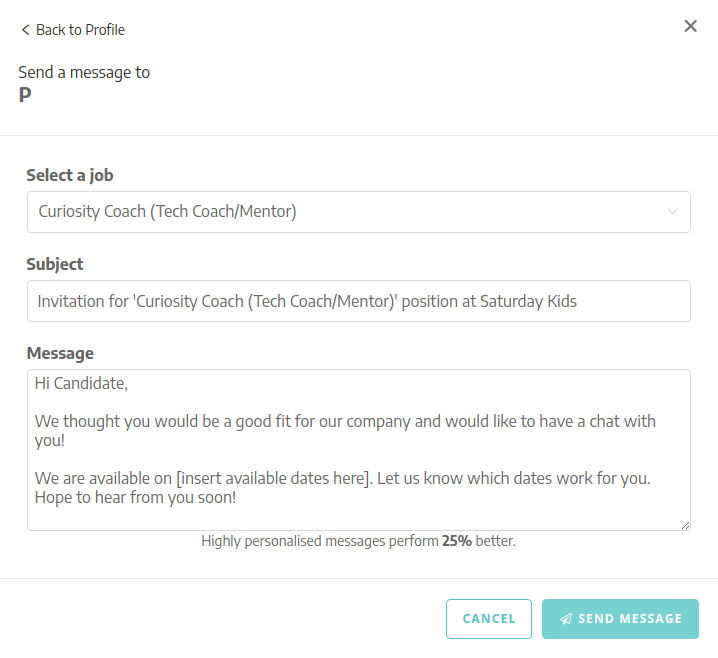Click the Message textarea resize handle
718x658 pixels.
685,525
